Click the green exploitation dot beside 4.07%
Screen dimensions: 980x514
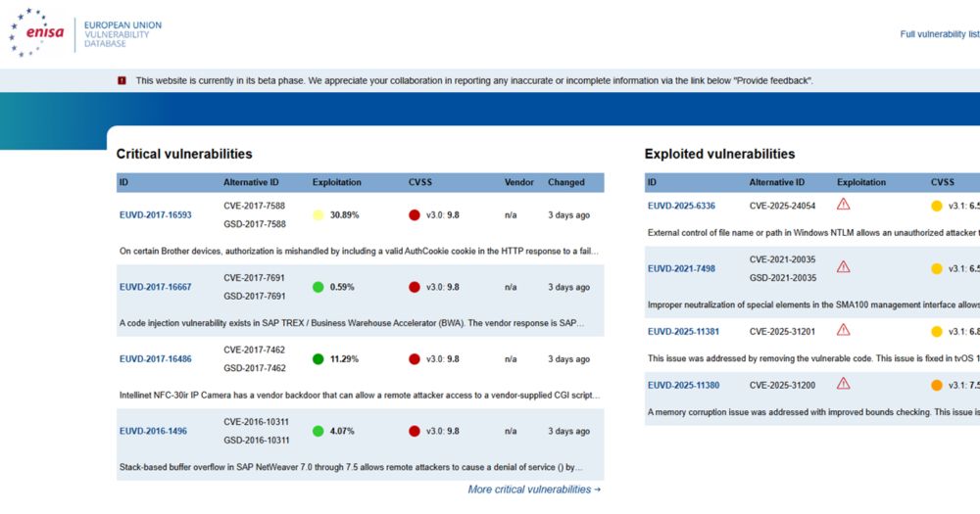coord(318,431)
